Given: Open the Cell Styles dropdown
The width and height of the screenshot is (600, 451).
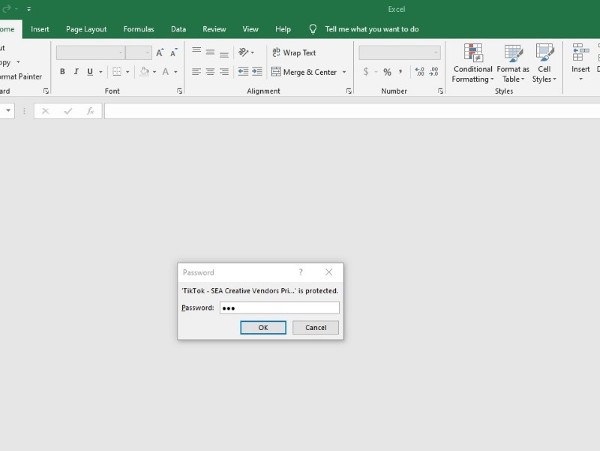Looking at the screenshot, I should pos(544,63).
